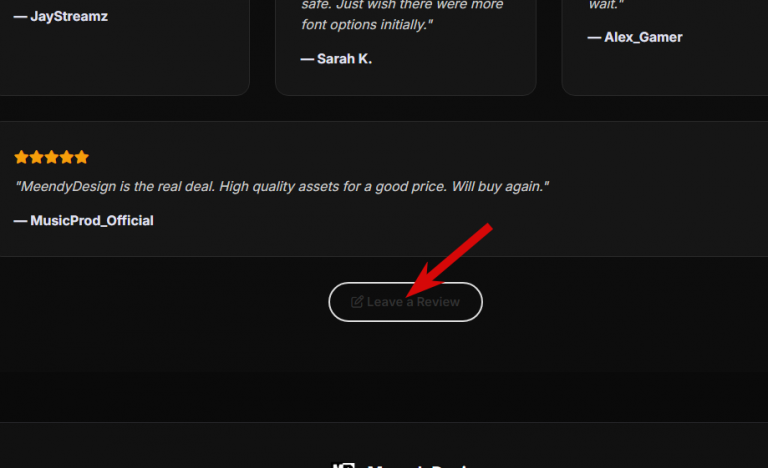Open Alex_Gamer reviewer name
768x468 pixels.
pyautogui.click(x=643, y=37)
